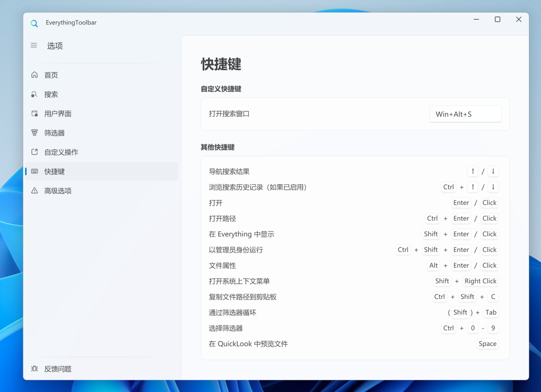The width and height of the screenshot is (541, 392).
Task: Open the 首页 page
Action: [x=102, y=75]
